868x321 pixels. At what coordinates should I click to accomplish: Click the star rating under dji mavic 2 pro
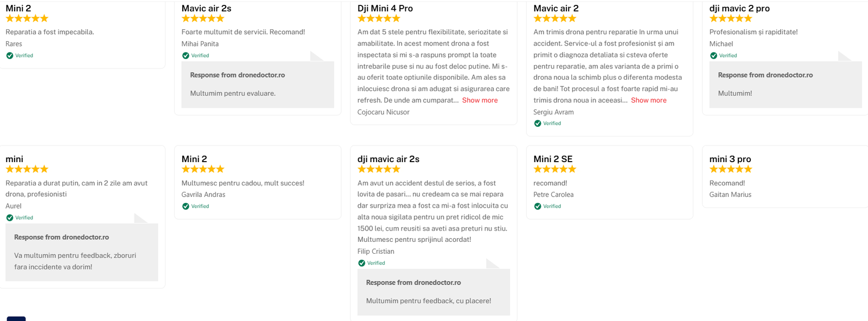pyautogui.click(x=730, y=18)
